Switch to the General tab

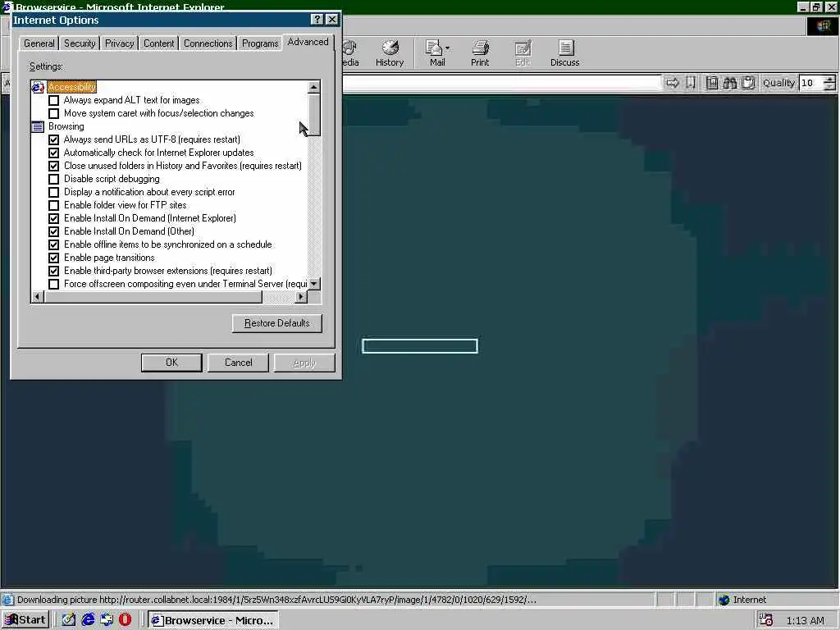(39, 43)
